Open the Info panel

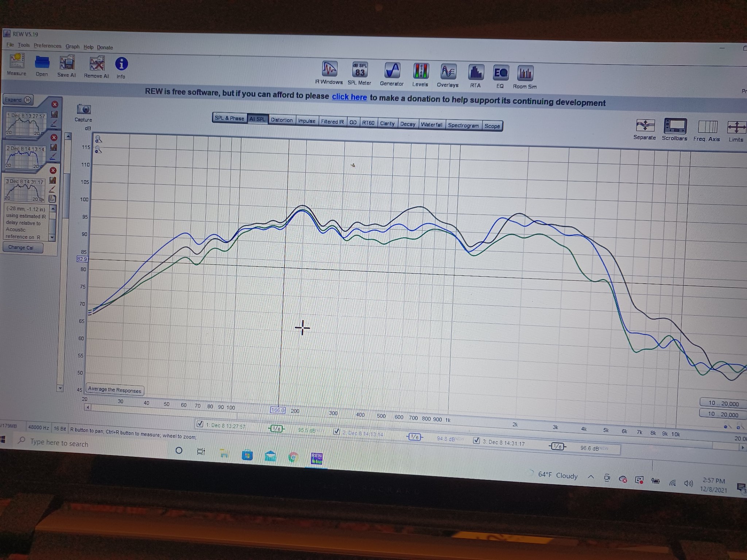tap(121, 68)
